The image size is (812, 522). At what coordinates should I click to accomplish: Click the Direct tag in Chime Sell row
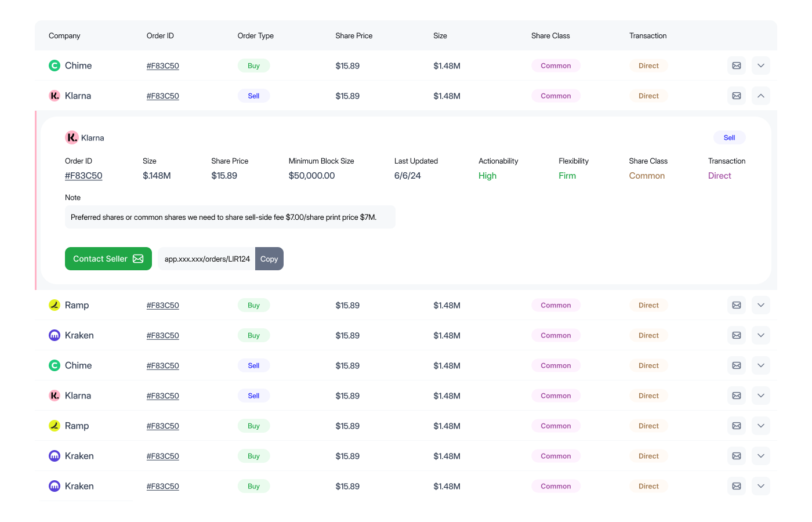[648, 365]
